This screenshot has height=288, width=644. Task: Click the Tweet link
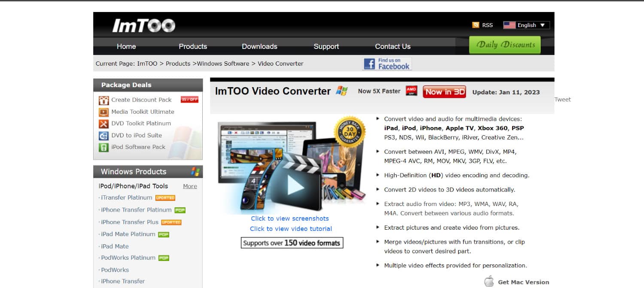(562, 100)
